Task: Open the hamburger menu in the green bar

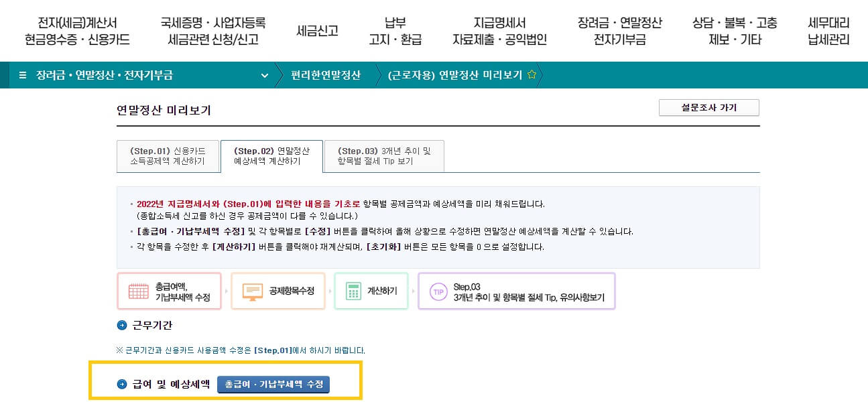Action: pyautogui.click(x=23, y=75)
